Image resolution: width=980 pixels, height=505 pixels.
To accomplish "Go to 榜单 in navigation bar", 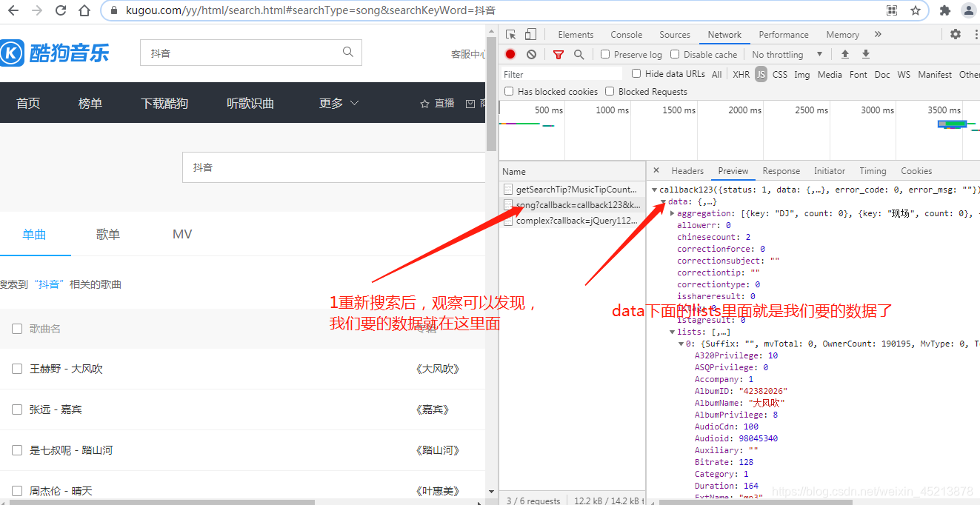I will pos(90,103).
